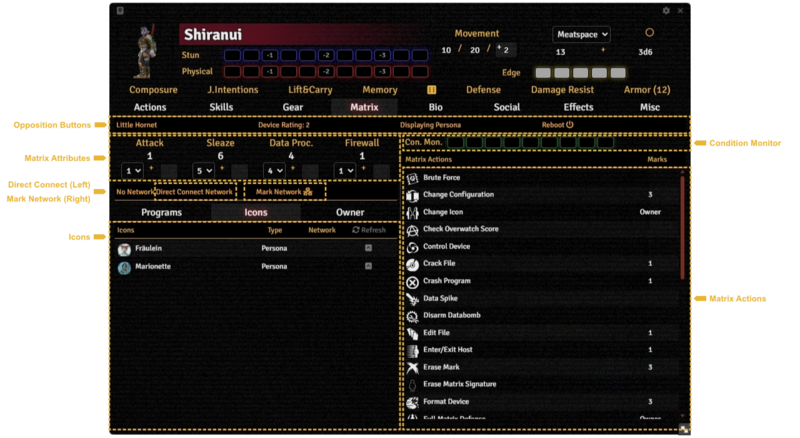Click the Check Overwatch Score icon
Viewport: 800px width, 438px height.
[412, 229]
